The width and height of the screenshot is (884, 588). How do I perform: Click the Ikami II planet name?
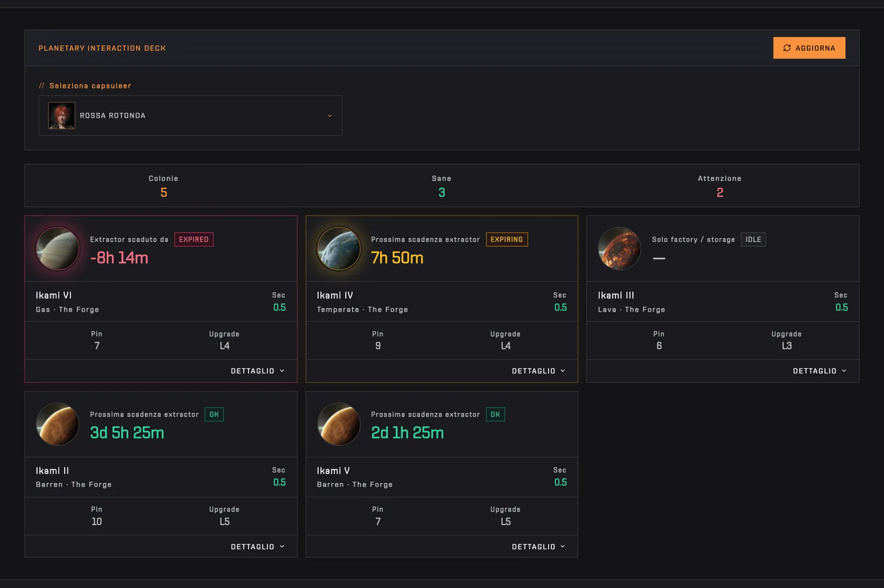pyautogui.click(x=52, y=471)
